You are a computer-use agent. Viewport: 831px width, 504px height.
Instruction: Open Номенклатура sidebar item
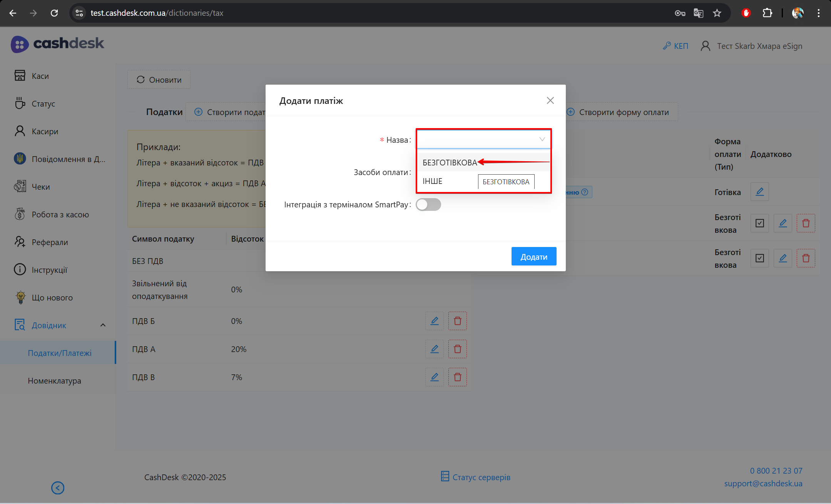click(54, 381)
